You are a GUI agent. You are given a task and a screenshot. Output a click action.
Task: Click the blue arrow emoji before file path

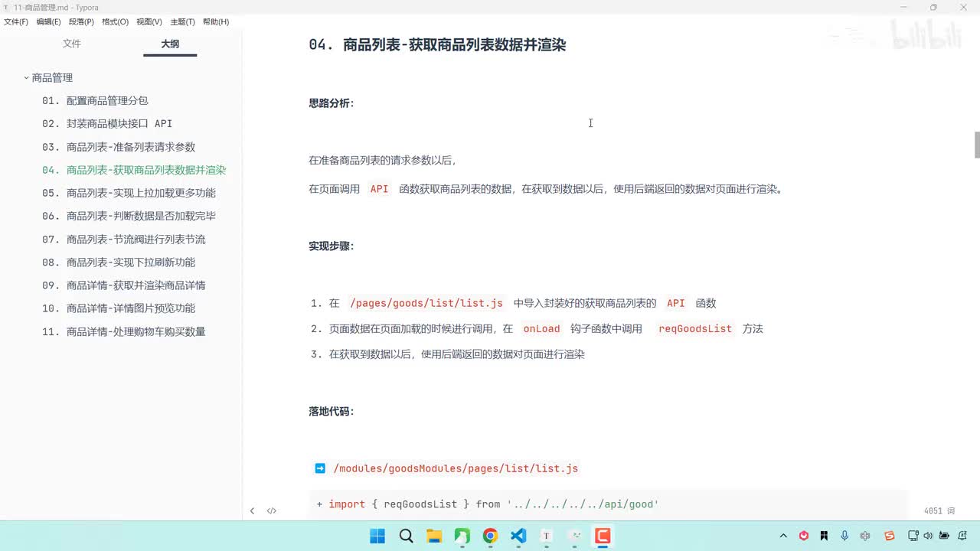[320, 468]
